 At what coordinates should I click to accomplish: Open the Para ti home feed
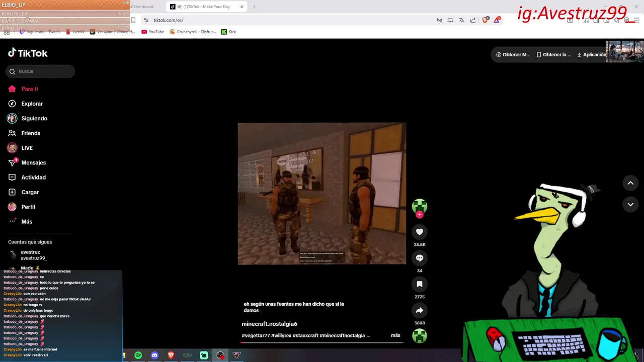23,89
